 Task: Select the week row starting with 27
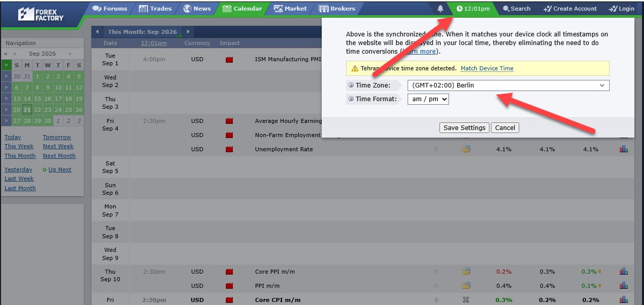pyautogui.click(x=6, y=121)
